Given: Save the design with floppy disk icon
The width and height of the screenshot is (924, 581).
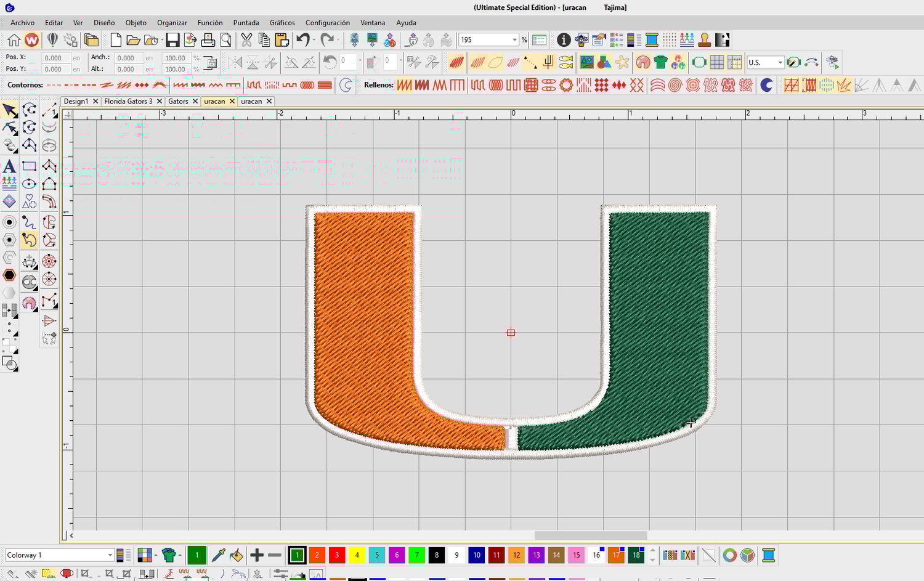Looking at the screenshot, I should pos(172,40).
